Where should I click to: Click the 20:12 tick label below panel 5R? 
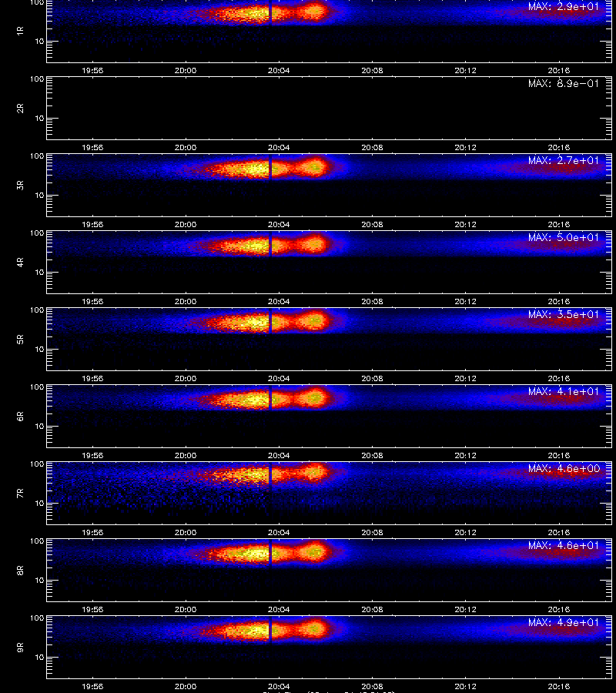pyautogui.click(x=465, y=378)
